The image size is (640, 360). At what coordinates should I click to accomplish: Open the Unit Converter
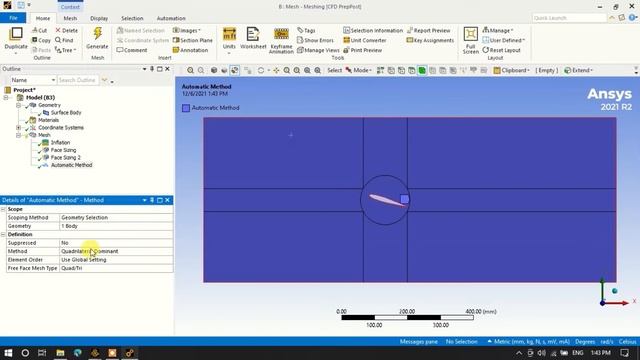(x=364, y=40)
